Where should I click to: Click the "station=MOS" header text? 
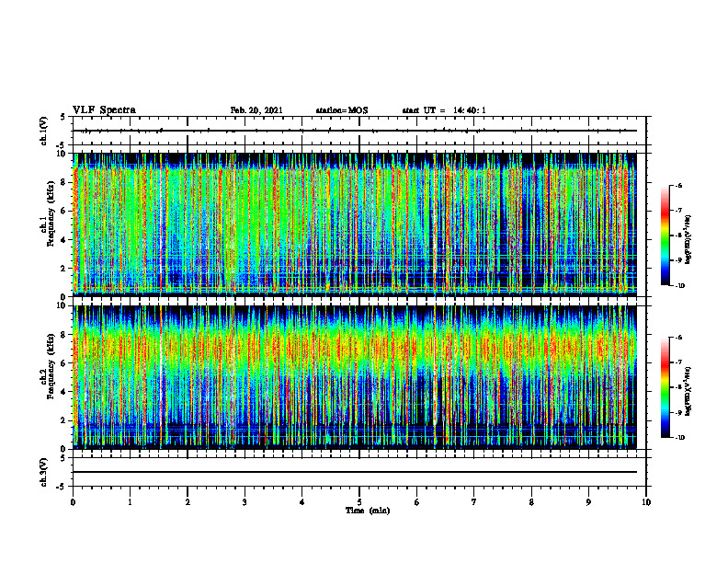point(342,110)
